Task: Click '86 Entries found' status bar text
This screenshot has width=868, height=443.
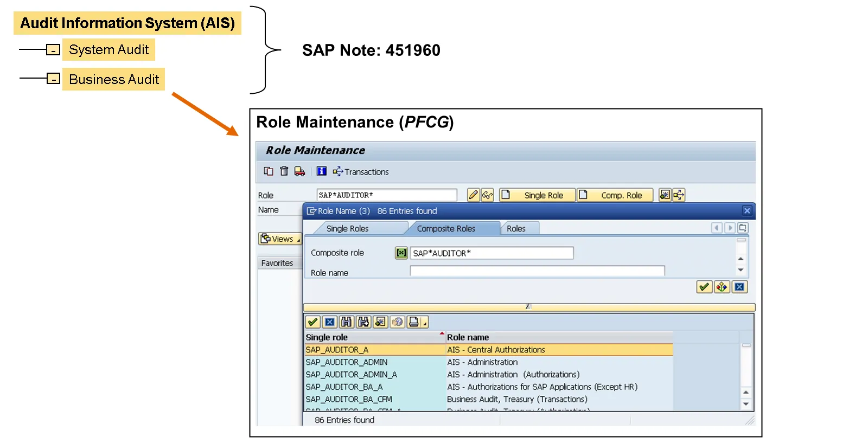Action: [x=344, y=420]
